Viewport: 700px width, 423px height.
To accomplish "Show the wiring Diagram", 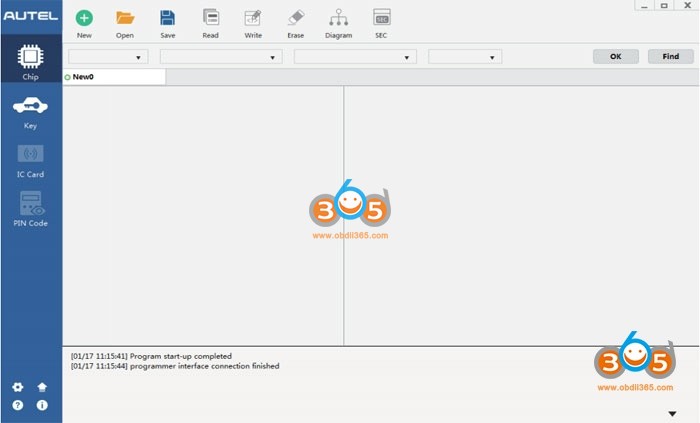I will (x=338, y=18).
